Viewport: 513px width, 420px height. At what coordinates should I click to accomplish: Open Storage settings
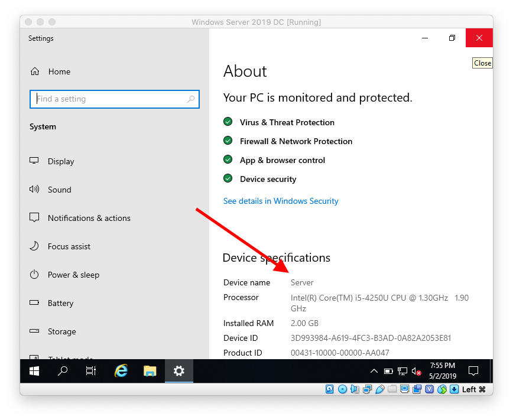pyautogui.click(x=53, y=331)
